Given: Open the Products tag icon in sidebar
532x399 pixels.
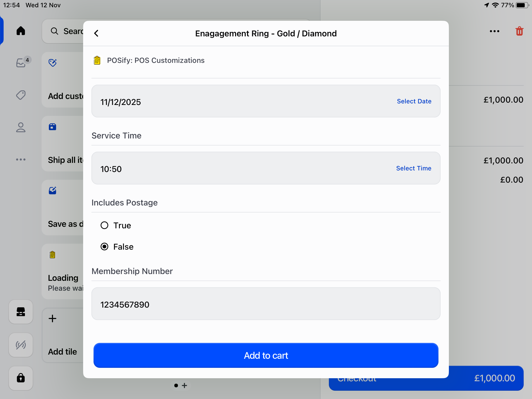Looking at the screenshot, I should coord(21,95).
